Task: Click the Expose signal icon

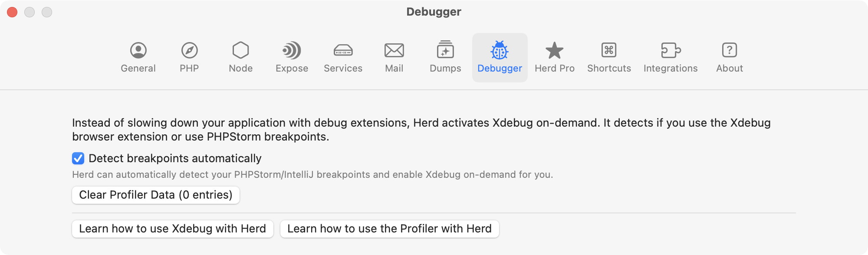Action: (292, 51)
